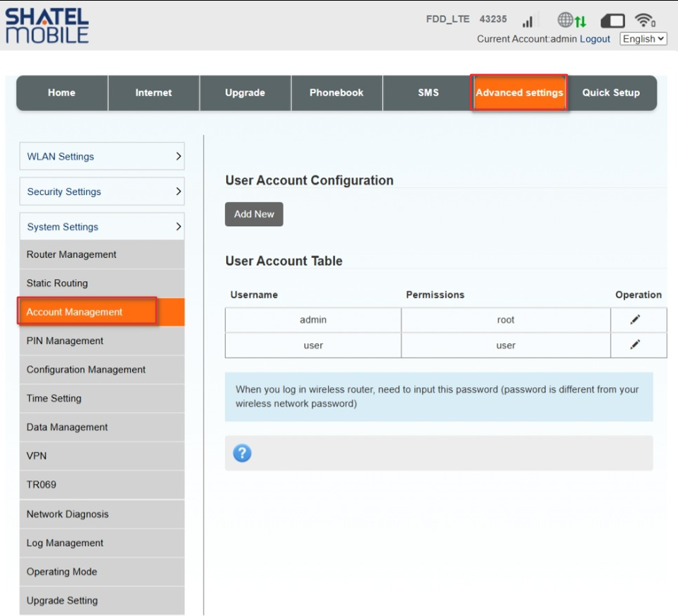Image resolution: width=678 pixels, height=616 pixels.
Task: Click the battery status icon
Action: [613, 20]
